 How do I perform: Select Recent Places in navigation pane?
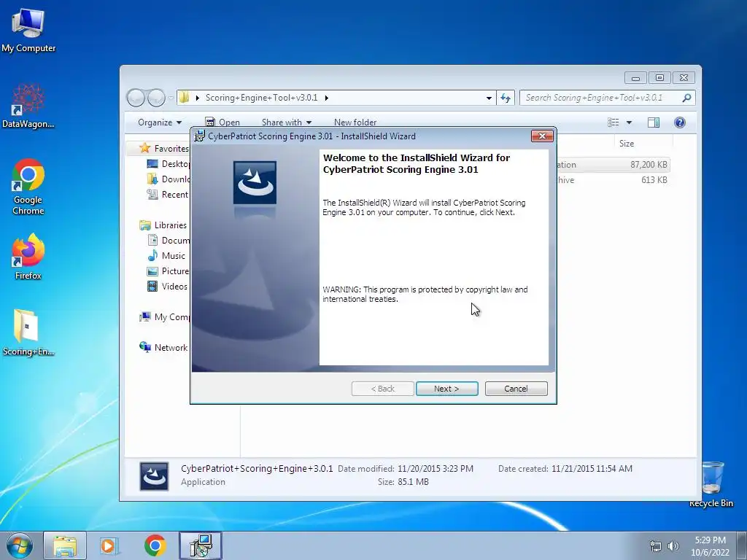click(169, 194)
